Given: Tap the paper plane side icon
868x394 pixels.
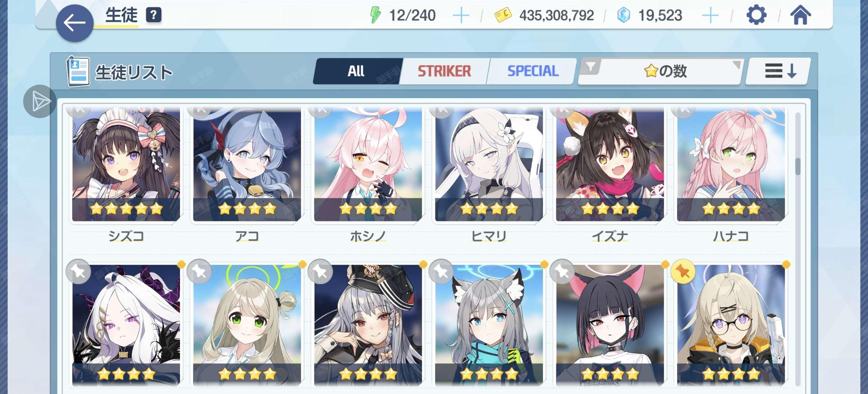Looking at the screenshot, I should (x=40, y=101).
